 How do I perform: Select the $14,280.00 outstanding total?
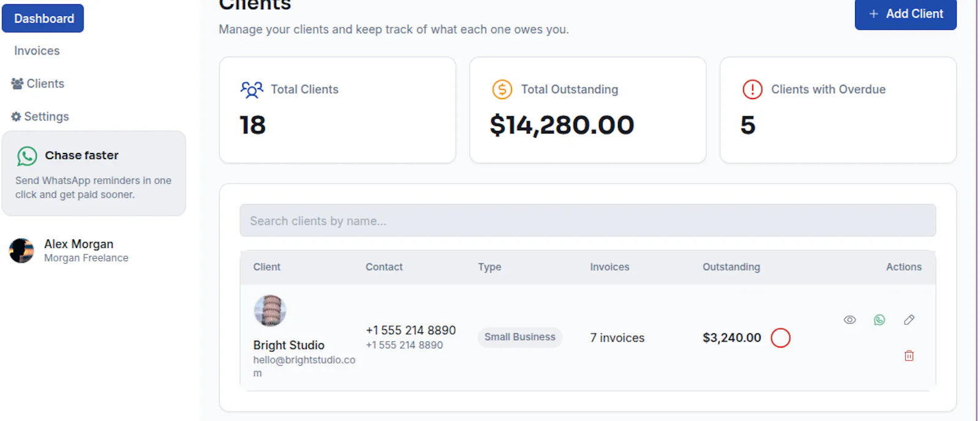[562, 125]
